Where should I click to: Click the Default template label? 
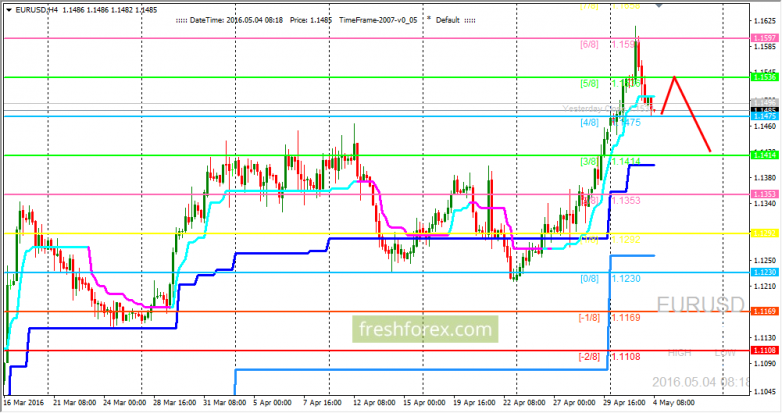(x=447, y=20)
